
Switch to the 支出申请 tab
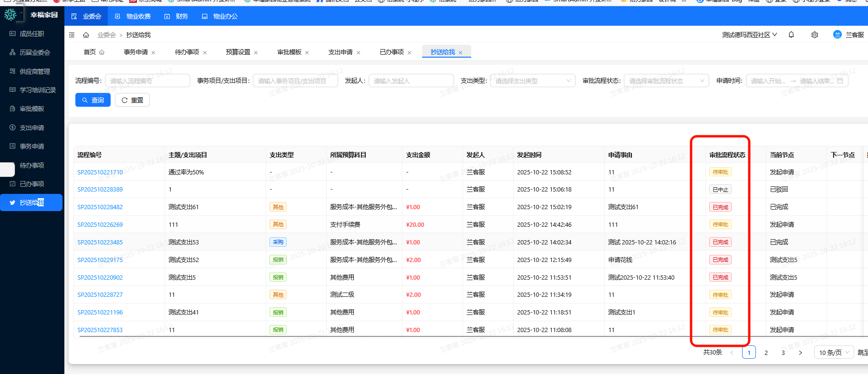coord(340,52)
